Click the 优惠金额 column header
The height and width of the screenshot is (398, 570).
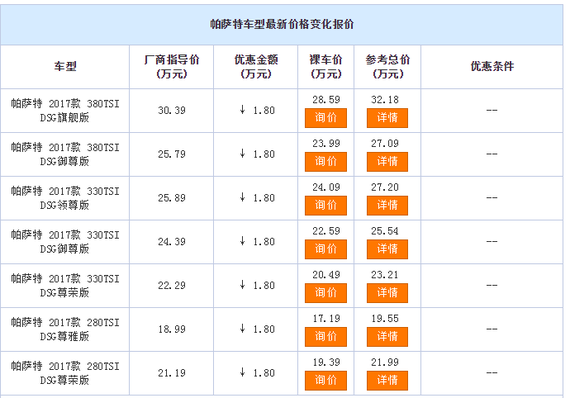tap(256, 67)
